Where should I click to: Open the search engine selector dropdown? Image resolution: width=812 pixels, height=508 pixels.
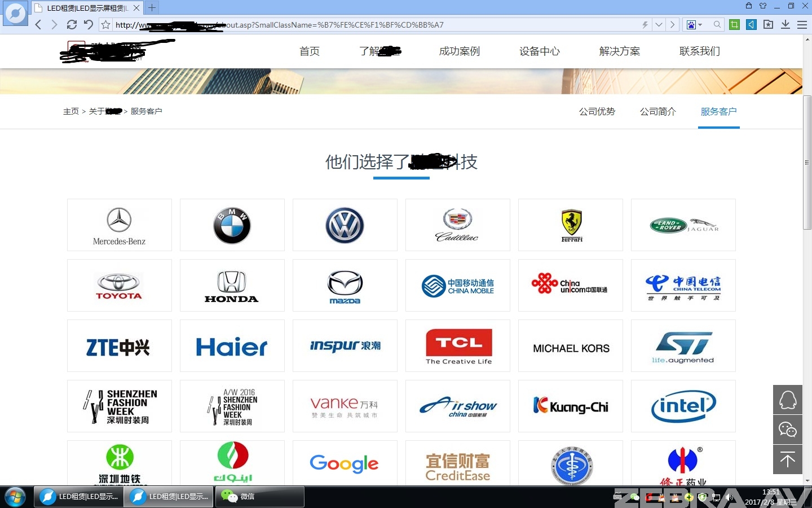694,25
